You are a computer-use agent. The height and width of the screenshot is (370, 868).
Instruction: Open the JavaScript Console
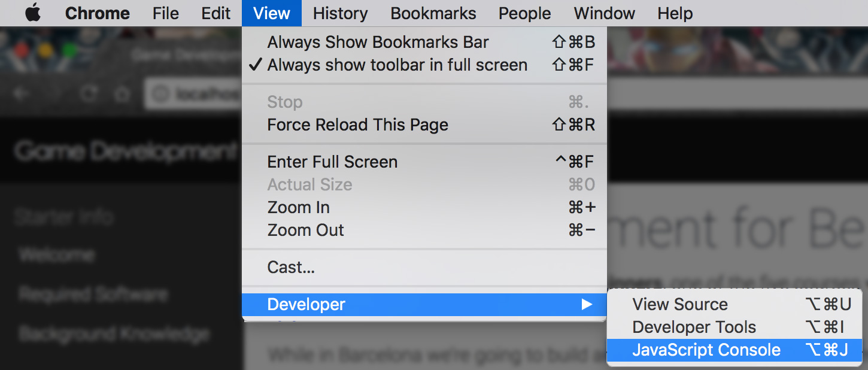[x=706, y=350]
